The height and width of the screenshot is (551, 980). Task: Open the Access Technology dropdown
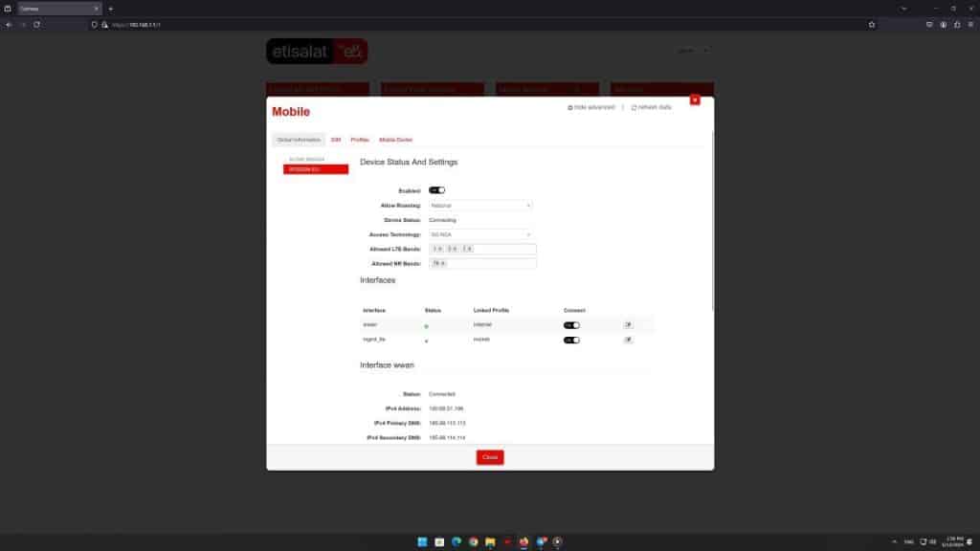tap(480, 235)
